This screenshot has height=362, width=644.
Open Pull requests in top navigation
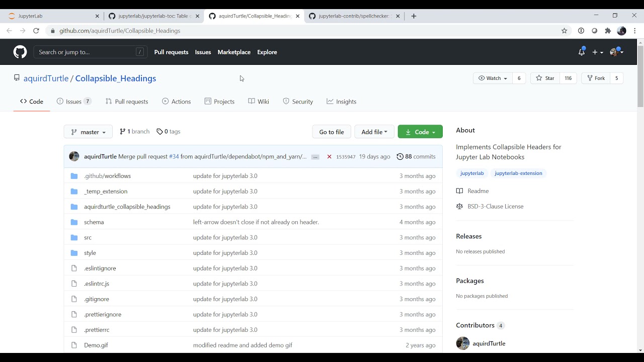click(x=171, y=52)
